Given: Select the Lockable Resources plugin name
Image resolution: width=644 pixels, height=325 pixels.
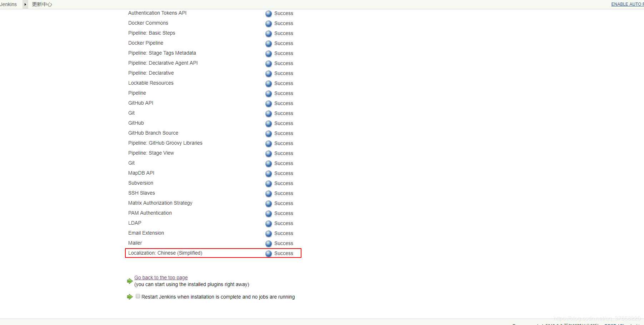Looking at the screenshot, I should click(151, 83).
